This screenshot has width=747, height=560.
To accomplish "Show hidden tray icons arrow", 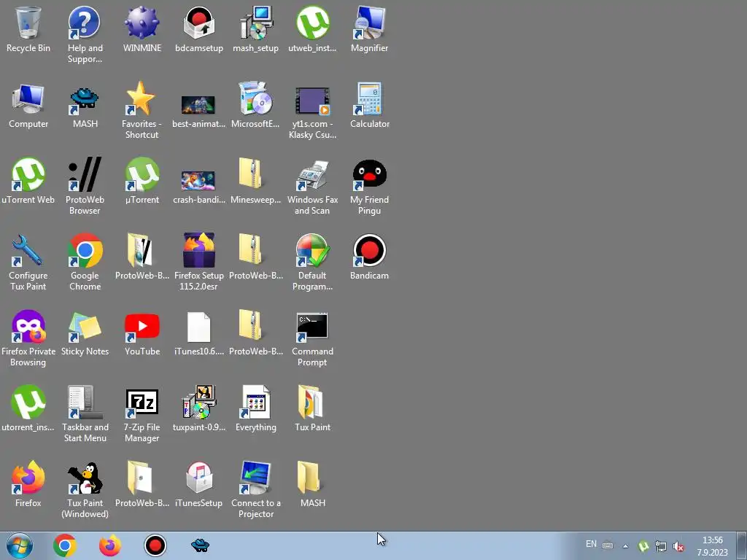I will pos(625,546).
